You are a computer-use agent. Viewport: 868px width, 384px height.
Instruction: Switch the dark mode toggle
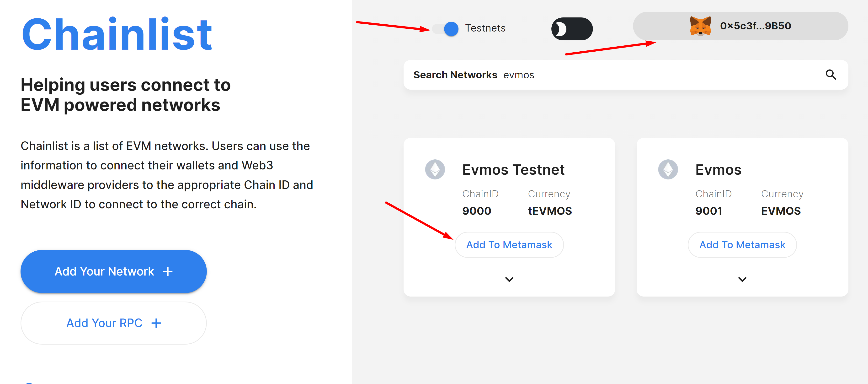pyautogui.click(x=572, y=29)
